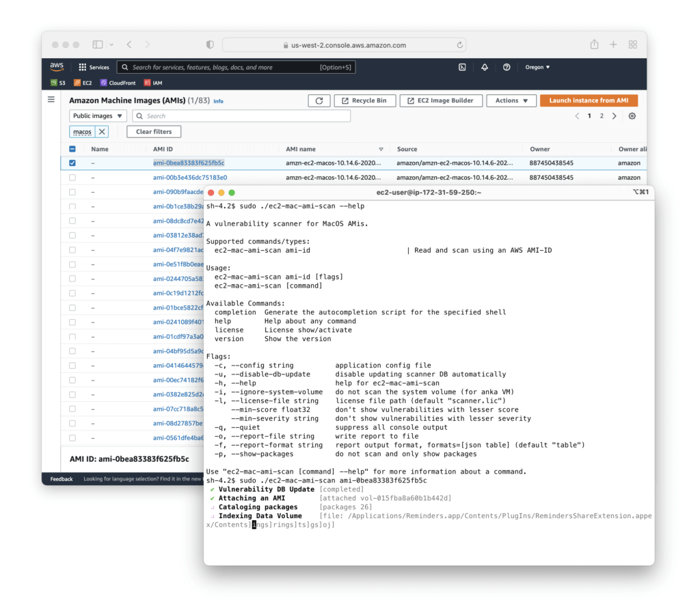
Task: Click Safari share icon
Action: click(594, 44)
